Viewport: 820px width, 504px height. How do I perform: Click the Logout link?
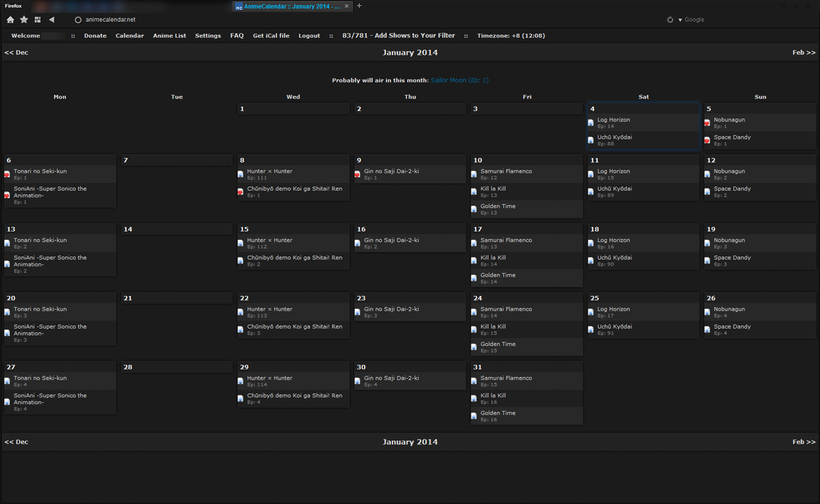(x=309, y=35)
